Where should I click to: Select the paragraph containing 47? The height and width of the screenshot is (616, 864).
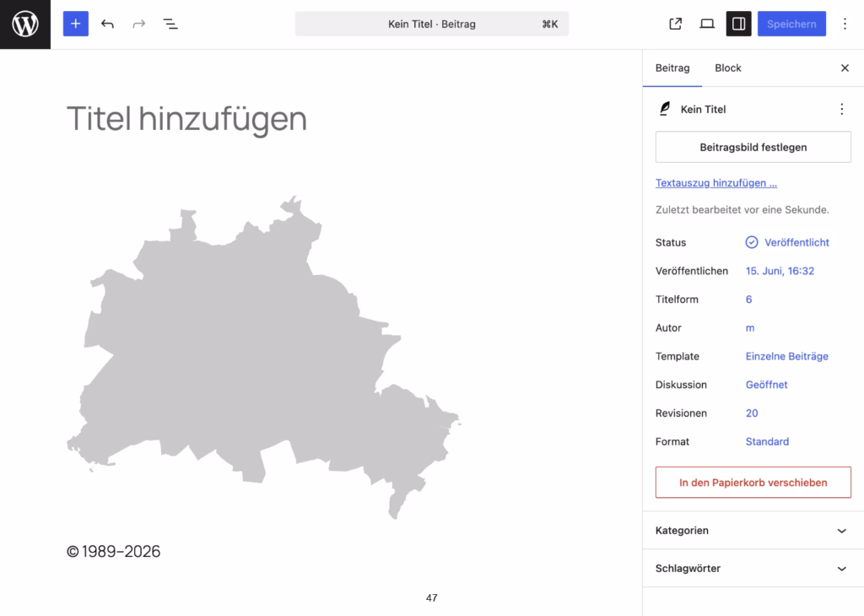coord(431,597)
